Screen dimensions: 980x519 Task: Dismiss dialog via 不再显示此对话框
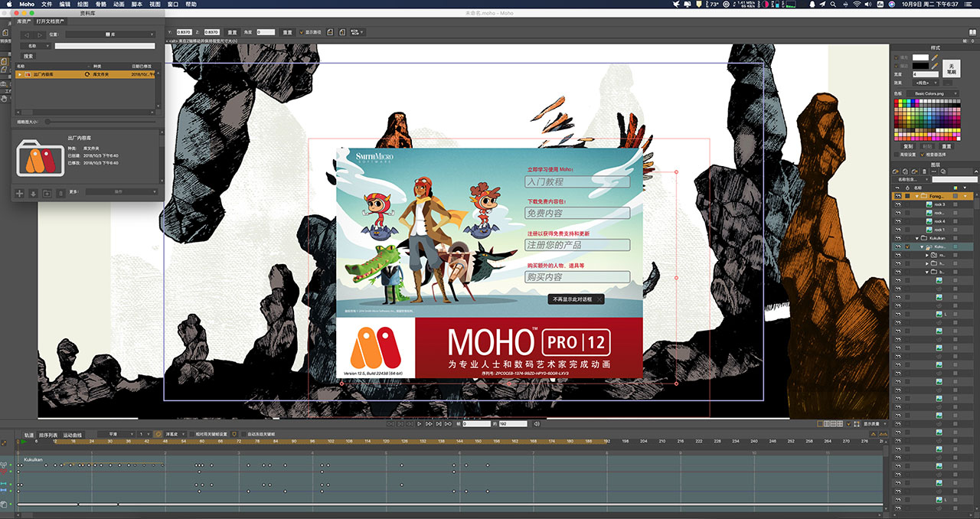(x=576, y=299)
